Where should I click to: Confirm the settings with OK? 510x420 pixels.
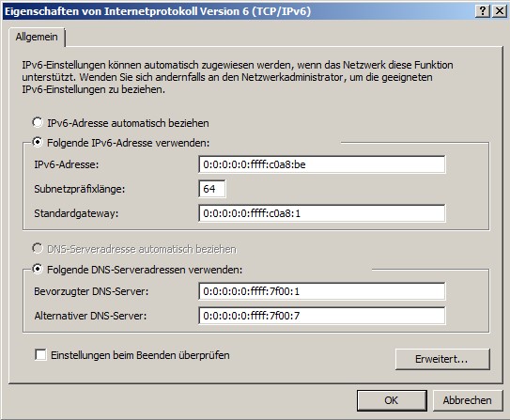click(392, 400)
